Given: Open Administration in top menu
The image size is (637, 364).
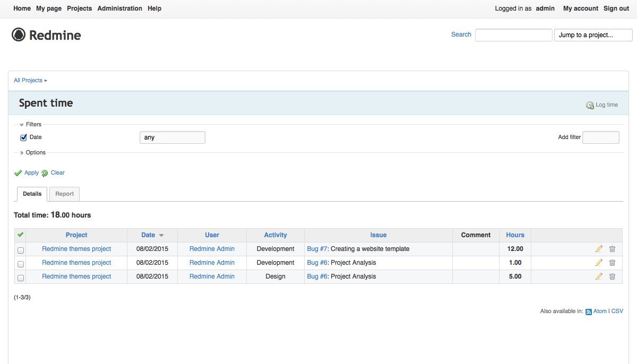Looking at the screenshot, I should 120,8.
